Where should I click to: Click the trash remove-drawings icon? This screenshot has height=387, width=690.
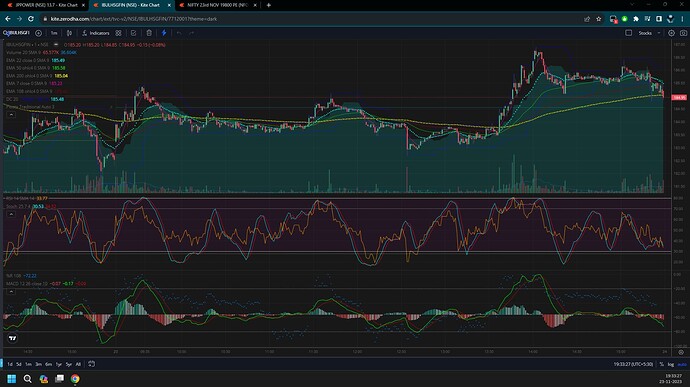tap(149, 33)
